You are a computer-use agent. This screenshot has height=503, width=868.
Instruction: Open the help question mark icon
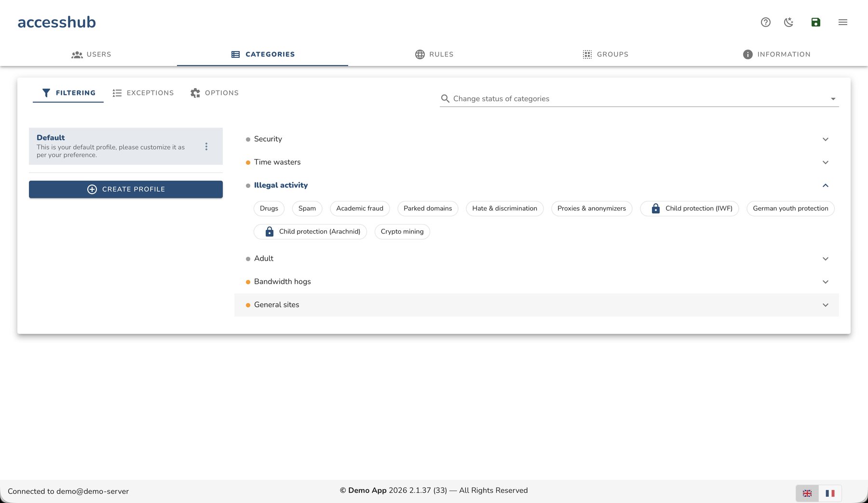coord(766,22)
